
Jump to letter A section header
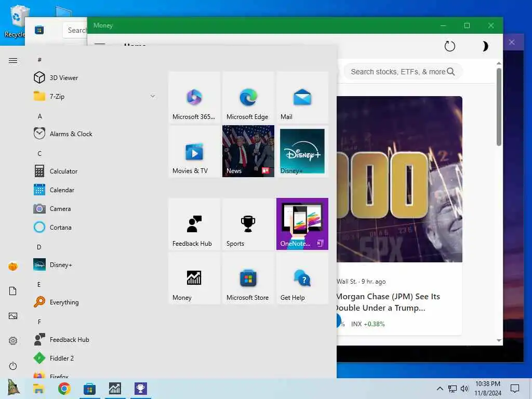point(39,116)
